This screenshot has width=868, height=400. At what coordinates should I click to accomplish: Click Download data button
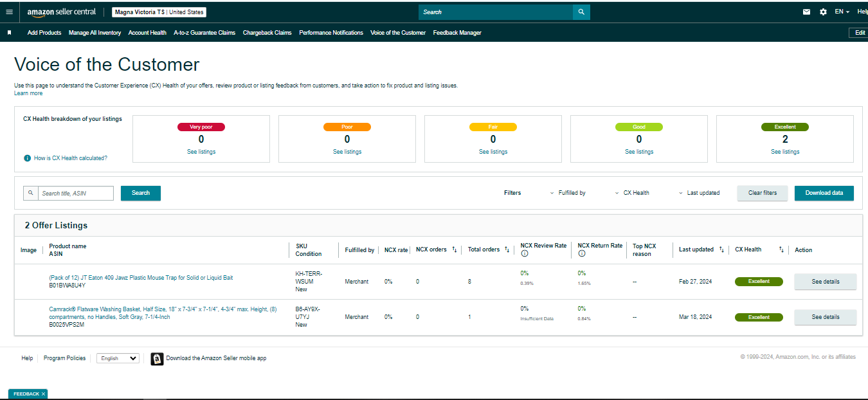(824, 193)
